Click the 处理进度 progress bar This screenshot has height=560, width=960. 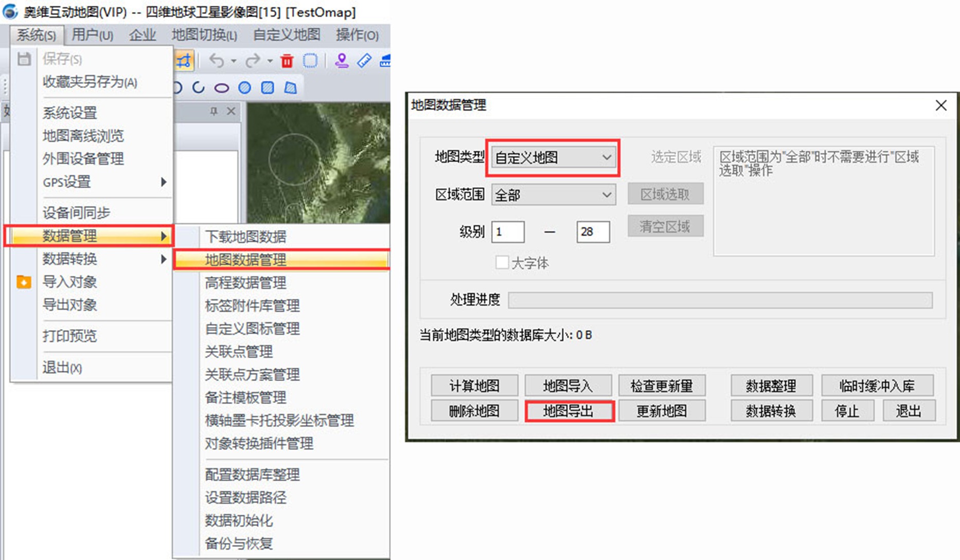[720, 300]
